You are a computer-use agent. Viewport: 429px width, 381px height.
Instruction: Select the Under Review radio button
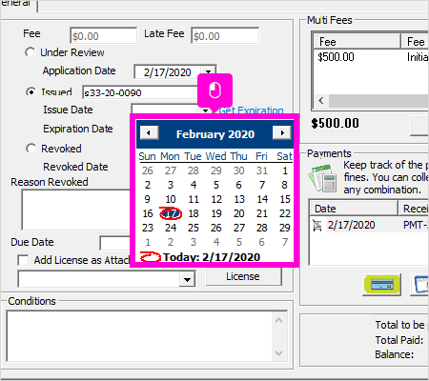(x=30, y=52)
